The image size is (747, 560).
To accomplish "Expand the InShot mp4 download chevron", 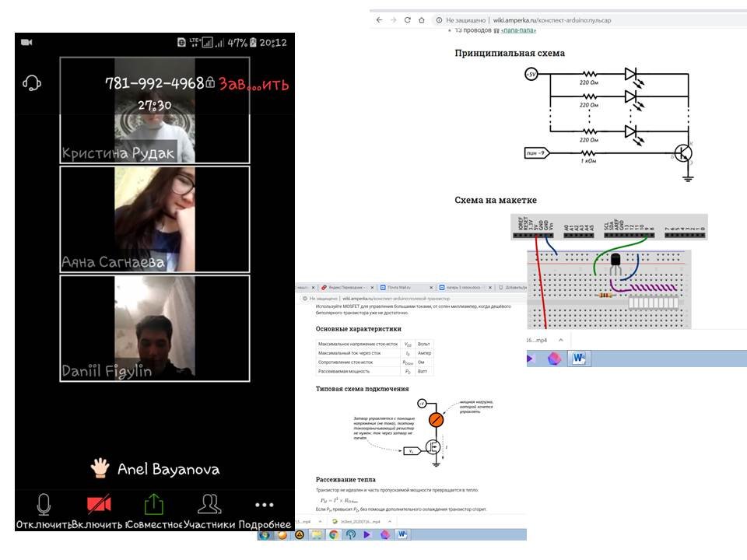I will (389, 521).
